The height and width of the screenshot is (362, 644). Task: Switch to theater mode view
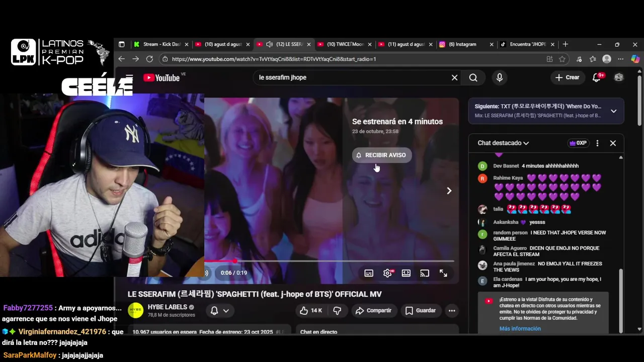[x=406, y=273]
